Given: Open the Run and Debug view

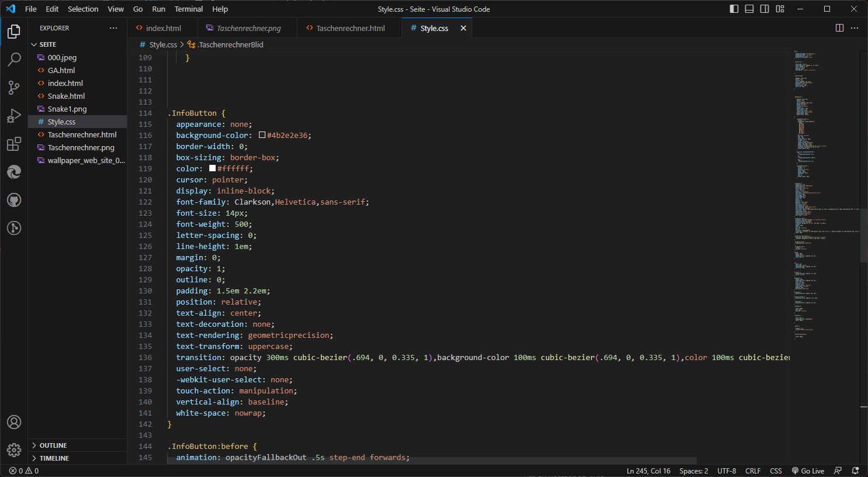Looking at the screenshot, I should [x=14, y=116].
